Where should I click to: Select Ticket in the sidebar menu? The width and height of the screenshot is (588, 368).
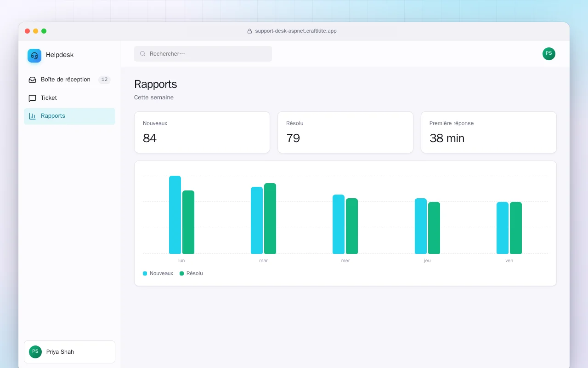(69, 98)
